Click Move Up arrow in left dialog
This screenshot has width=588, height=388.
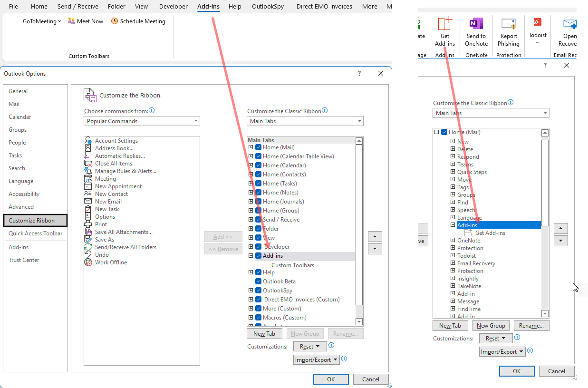(x=375, y=237)
